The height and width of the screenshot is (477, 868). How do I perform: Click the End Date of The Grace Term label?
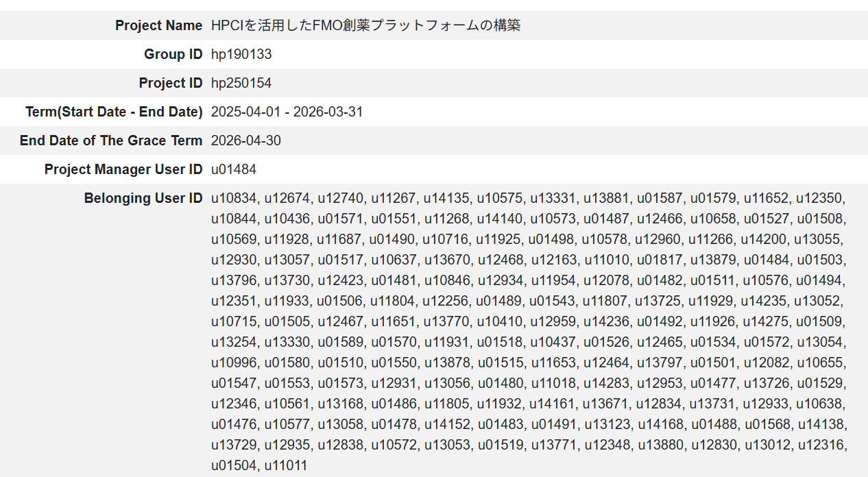[x=111, y=140]
